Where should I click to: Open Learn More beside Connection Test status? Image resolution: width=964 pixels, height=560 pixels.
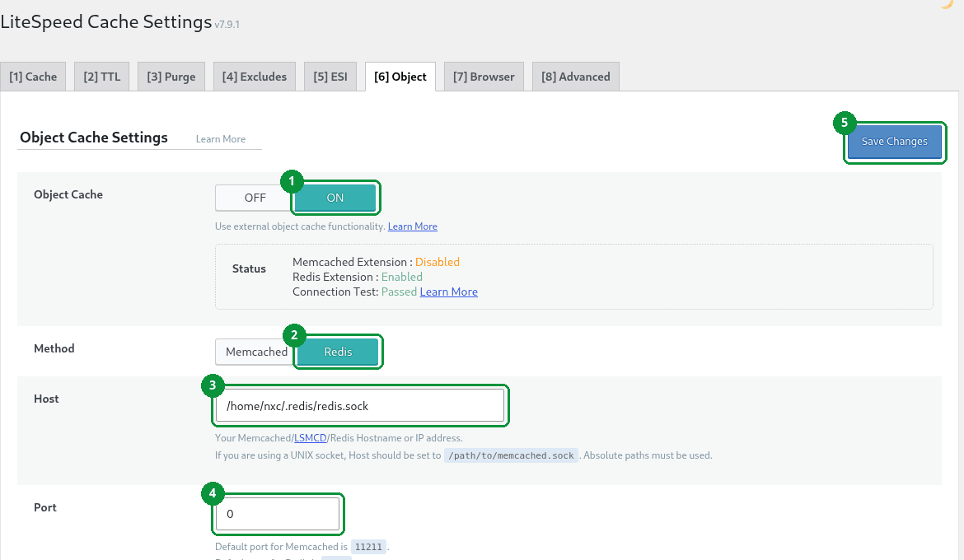[x=449, y=292]
